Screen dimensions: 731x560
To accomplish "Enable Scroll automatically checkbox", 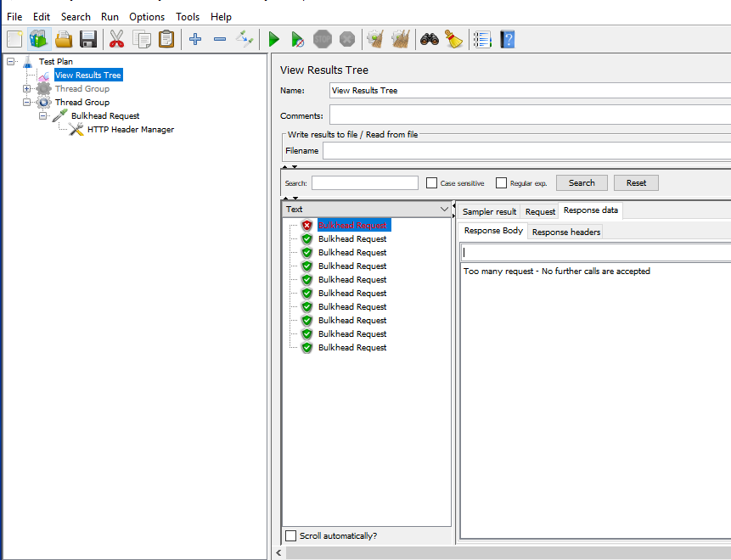I will pos(291,535).
